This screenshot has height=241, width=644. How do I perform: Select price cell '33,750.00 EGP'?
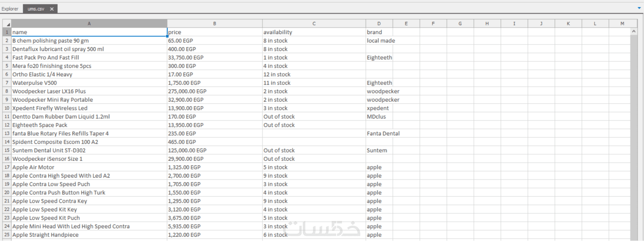tap(215, 57)
